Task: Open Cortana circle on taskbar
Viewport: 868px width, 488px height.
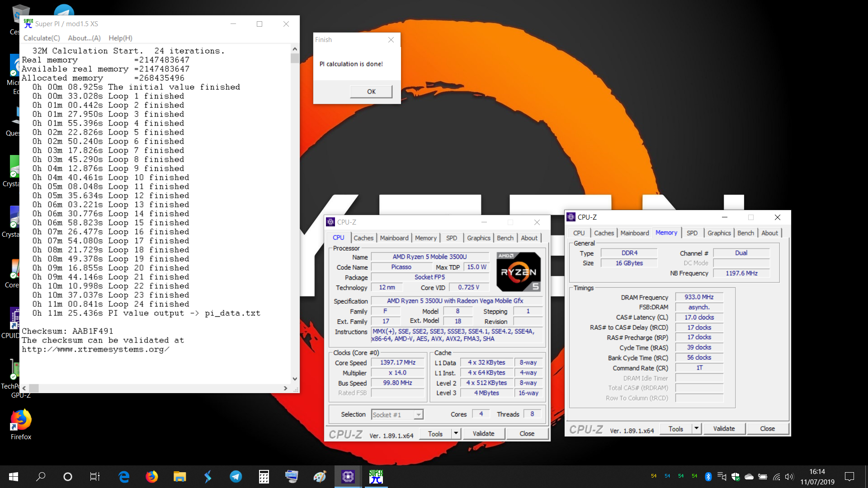Action: (x=68, y=477)
